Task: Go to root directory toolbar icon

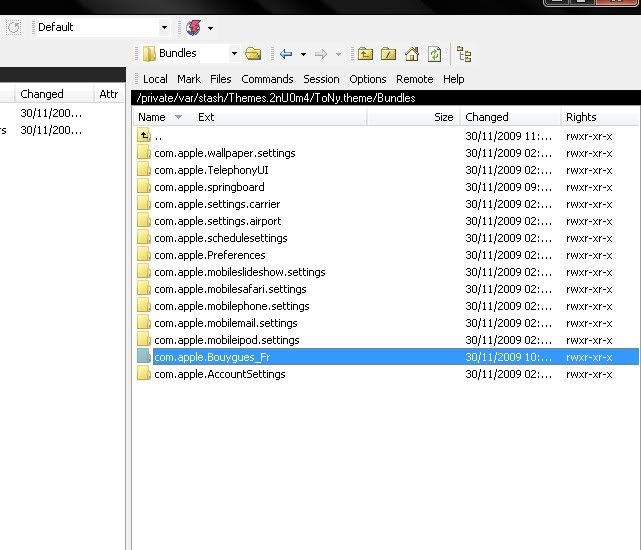Action: pos(388,54)
